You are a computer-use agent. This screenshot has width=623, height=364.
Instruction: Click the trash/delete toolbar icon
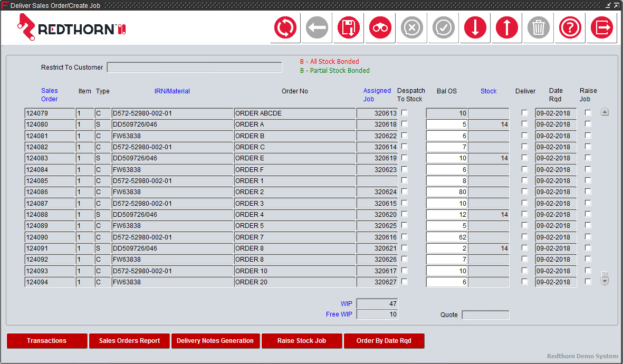coord(538,27)
